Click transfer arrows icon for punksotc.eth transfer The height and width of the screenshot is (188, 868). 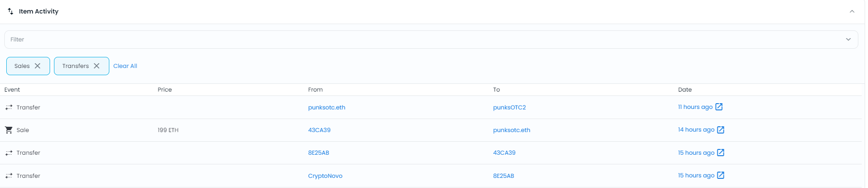9,107
